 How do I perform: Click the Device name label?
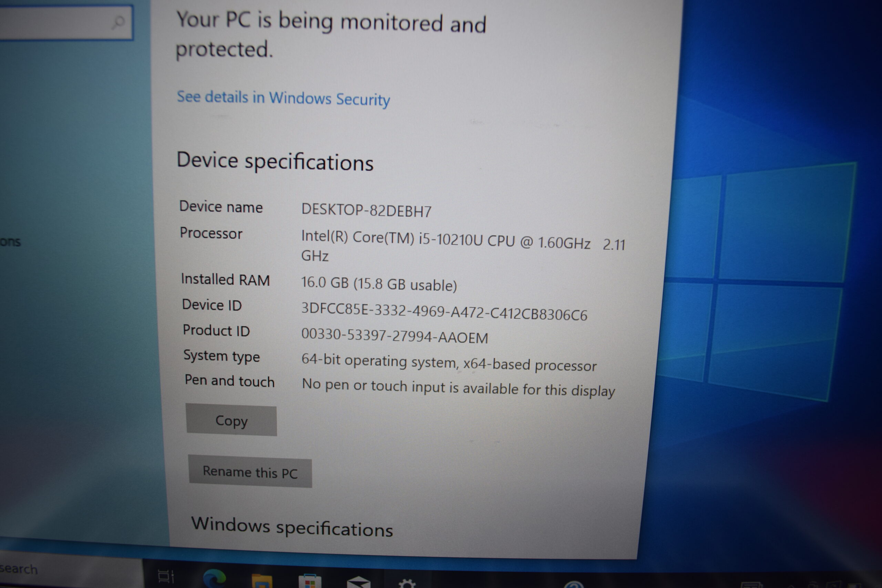click(x=221, y=207)
